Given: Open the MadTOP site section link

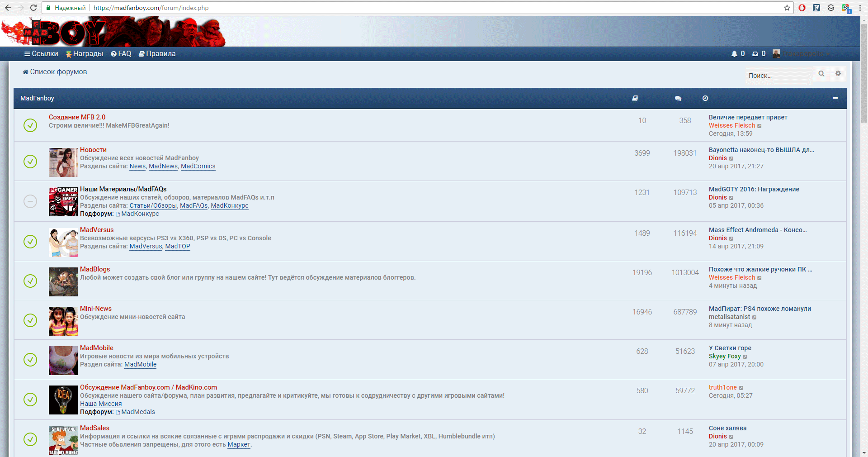Looking at the screenshot, I should [178, 246].
